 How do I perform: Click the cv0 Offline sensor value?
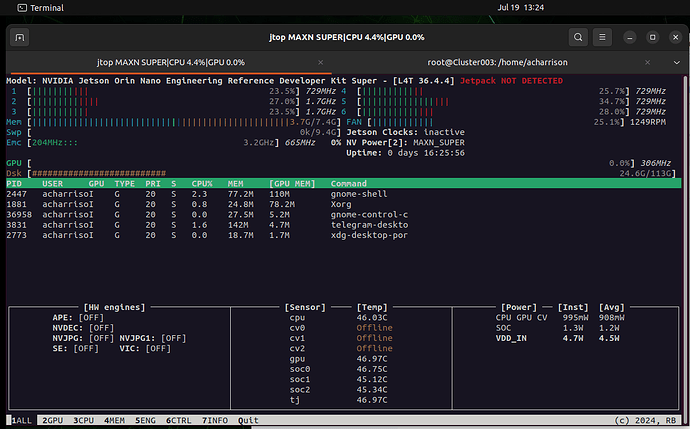[x=374, y=328]
